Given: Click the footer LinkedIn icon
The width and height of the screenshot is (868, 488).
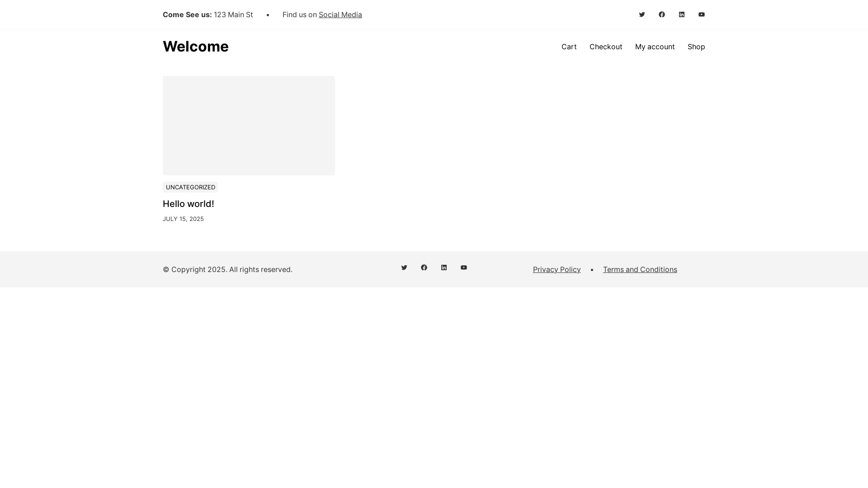Looking at the screenshot, I should (444, 267).
